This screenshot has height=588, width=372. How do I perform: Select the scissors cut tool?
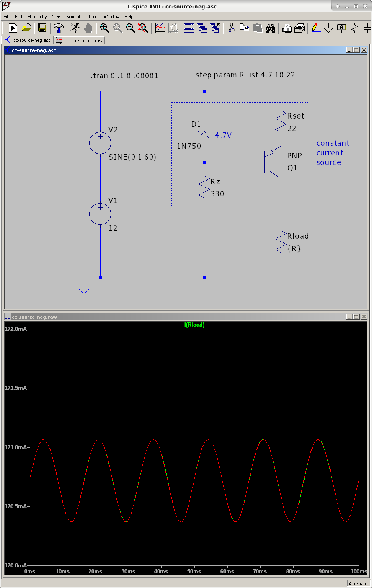coord(231,28)
